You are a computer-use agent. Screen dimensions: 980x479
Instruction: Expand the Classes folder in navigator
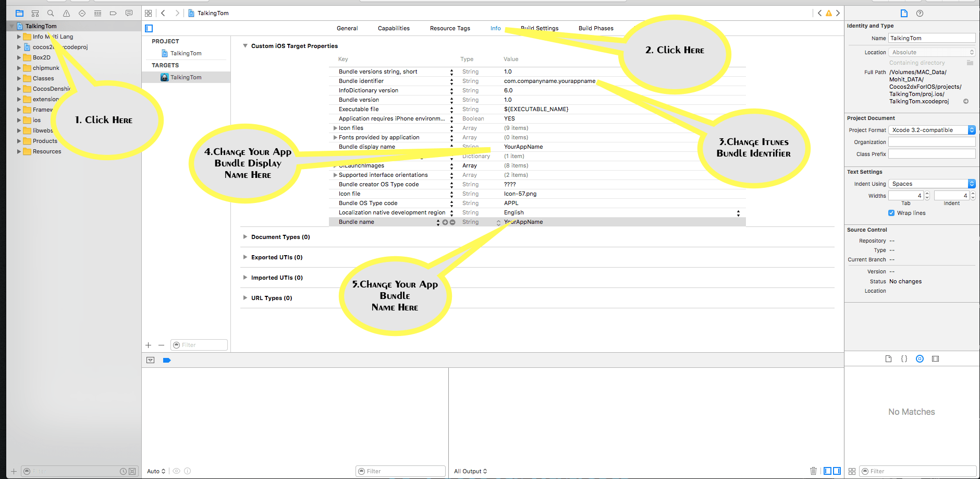point(19,78)
